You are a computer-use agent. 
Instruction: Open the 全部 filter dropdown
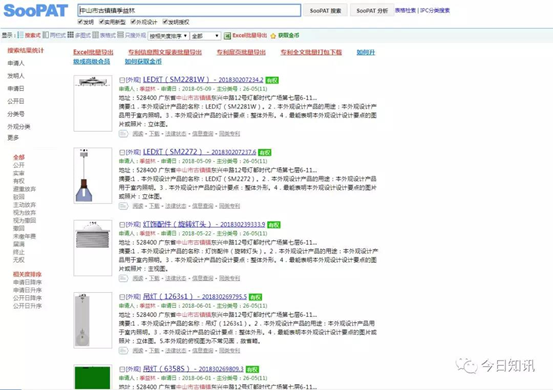(x=206, y=36)
